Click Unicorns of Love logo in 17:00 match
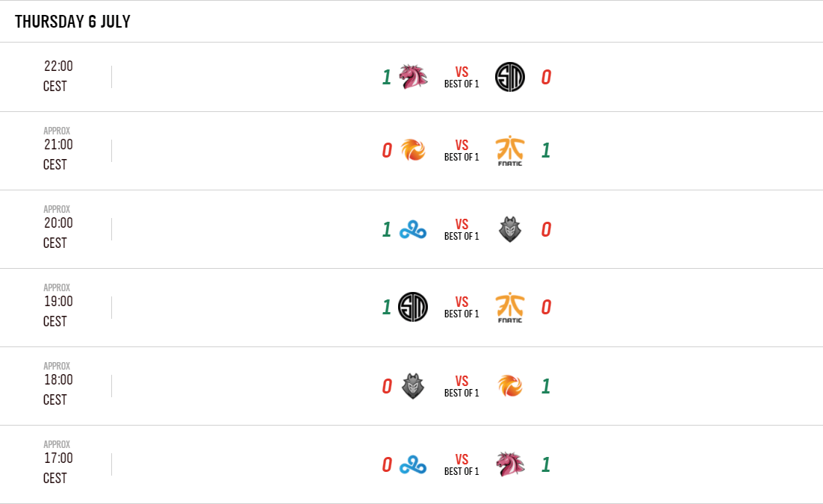The height and width of the screenshot is (504, 823). pos(510,464)
